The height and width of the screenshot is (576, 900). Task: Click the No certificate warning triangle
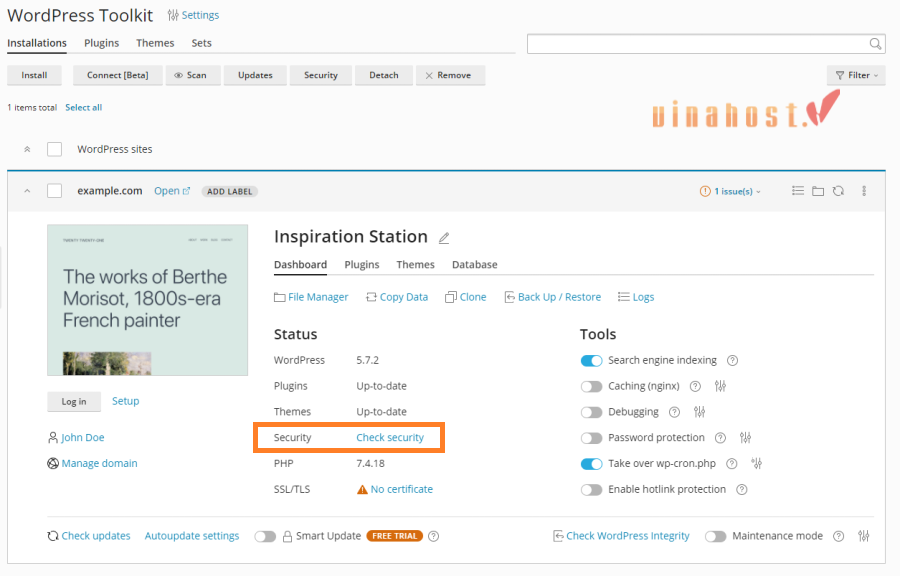362,489
